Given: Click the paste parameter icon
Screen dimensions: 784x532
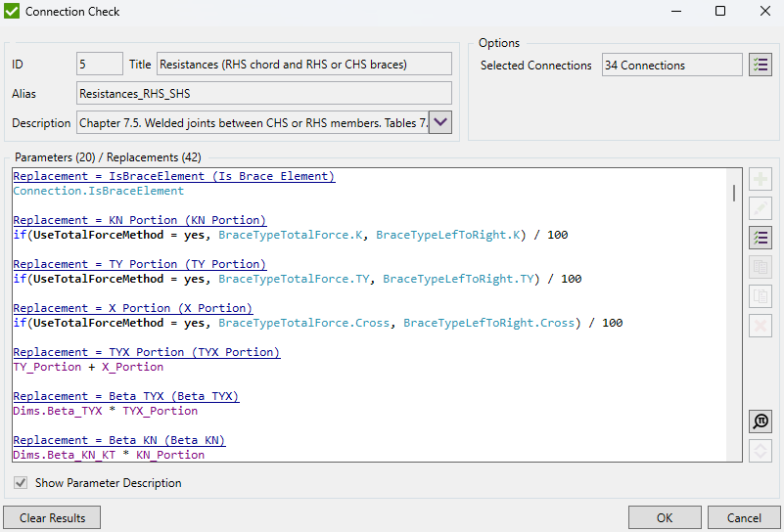Looking at the screenshot, I should click(761, 296).
